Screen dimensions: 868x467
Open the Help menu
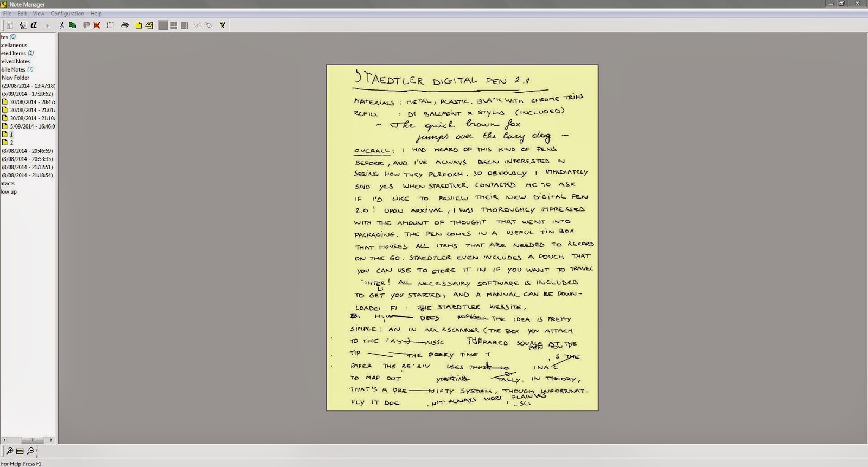(96, 14)
